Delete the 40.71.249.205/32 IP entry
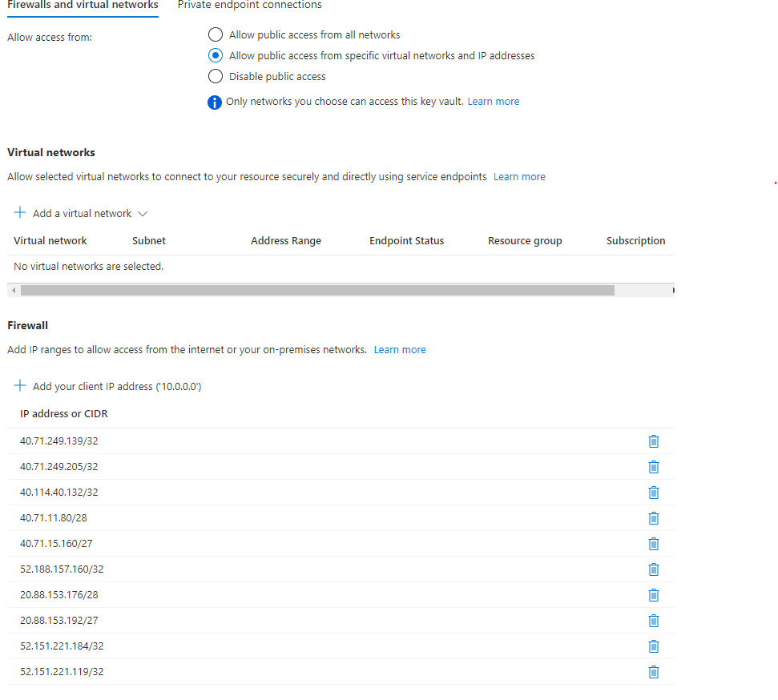The width and height of the screenshot is (778, 700). click(653, 467)
